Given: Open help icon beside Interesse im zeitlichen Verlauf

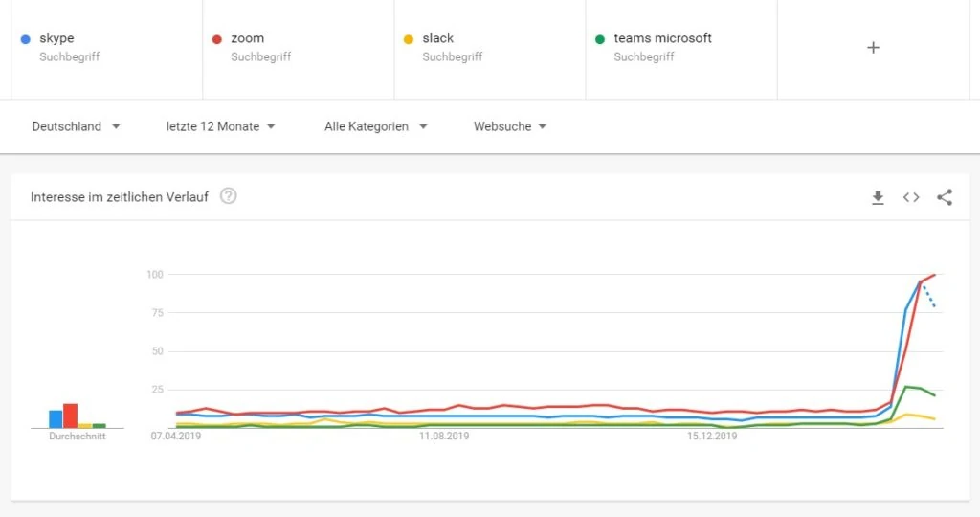Looking at the screenshot, I should coord(229,196).
